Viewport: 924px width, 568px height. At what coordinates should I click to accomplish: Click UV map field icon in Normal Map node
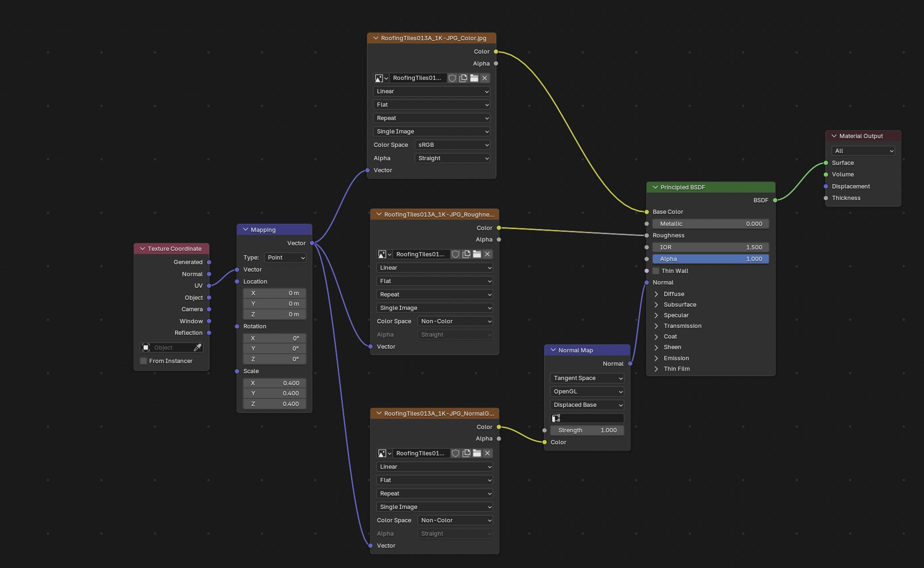[x=556, y=418]
